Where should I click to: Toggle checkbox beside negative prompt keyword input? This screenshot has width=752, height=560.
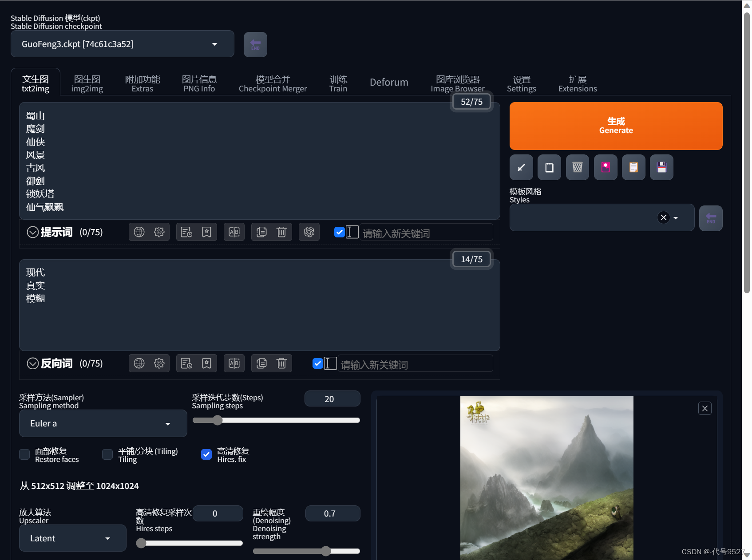pyautogui.click(x=318, y=363)
